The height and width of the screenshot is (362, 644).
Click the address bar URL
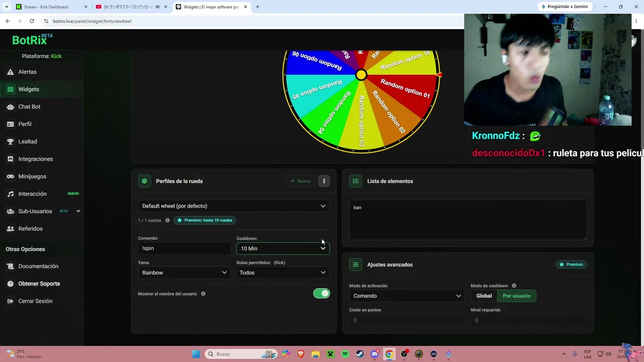coord(92,21)
